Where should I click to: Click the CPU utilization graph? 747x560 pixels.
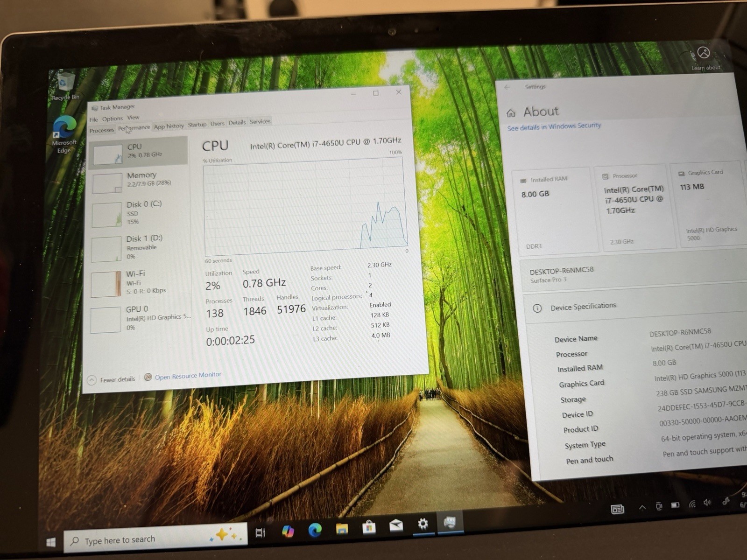coord(306,206)
